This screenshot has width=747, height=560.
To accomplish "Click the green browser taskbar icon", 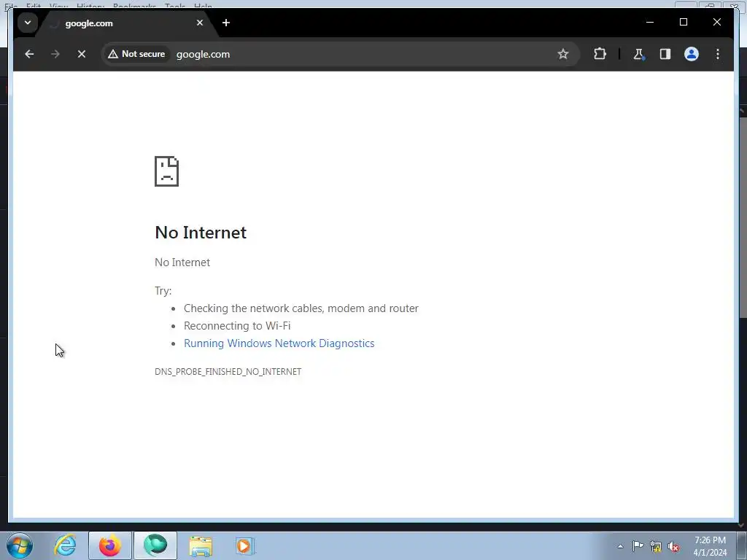I will tap(155, 545).
